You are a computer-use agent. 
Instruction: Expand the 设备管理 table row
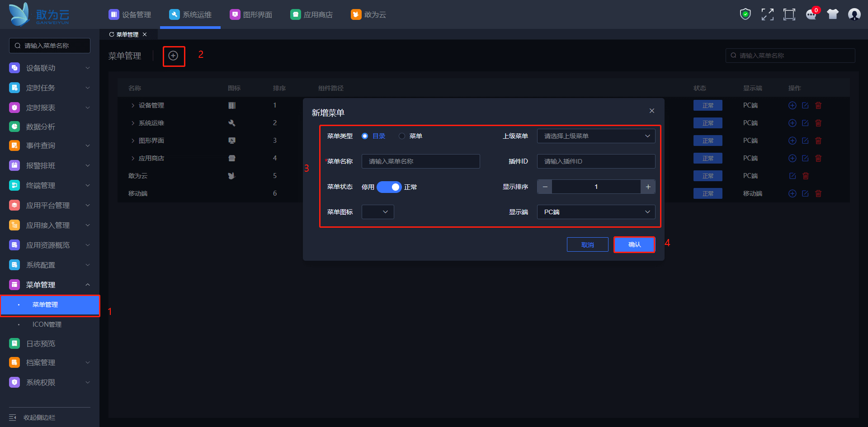133,105
